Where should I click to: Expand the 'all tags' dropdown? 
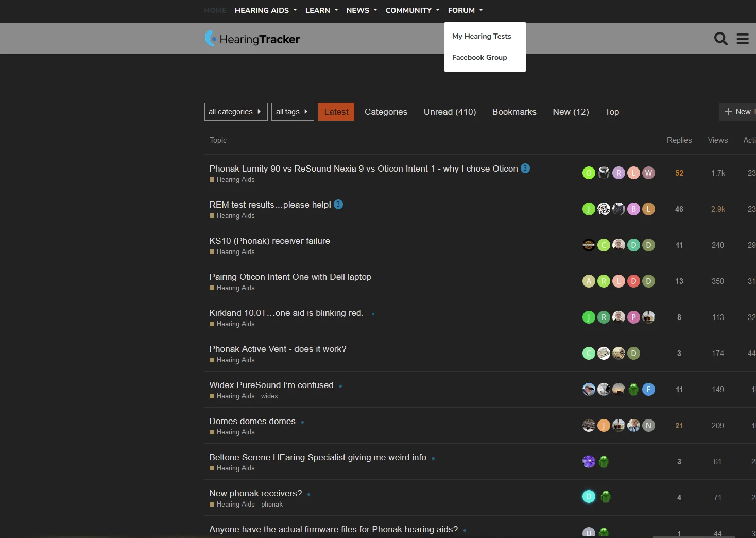coord(293,112)
